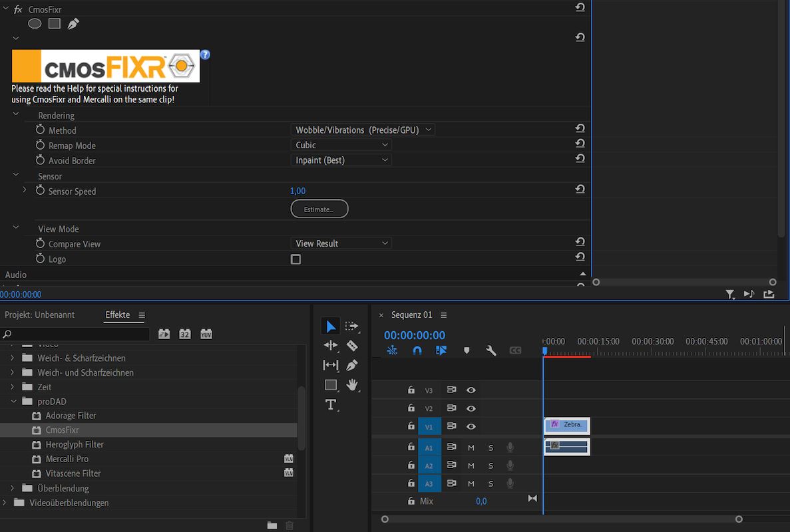
Task: Toggle V1 track output eye
Action: [x=471, y=426]
